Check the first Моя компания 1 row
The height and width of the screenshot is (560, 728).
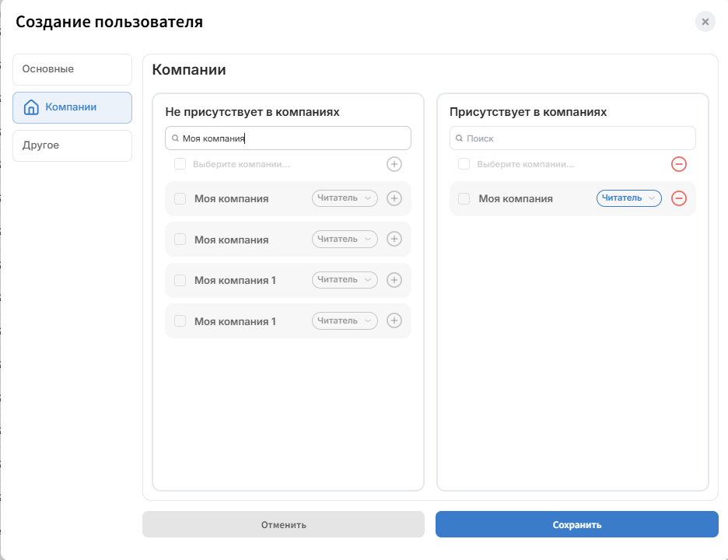pyautogui.click(x=180, y=280)
